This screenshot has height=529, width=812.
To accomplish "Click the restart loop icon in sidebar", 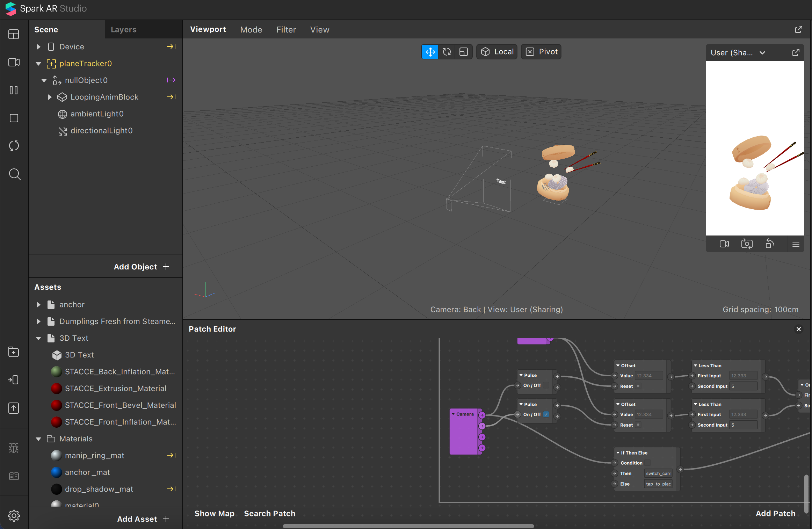I will tap(14, 146).
